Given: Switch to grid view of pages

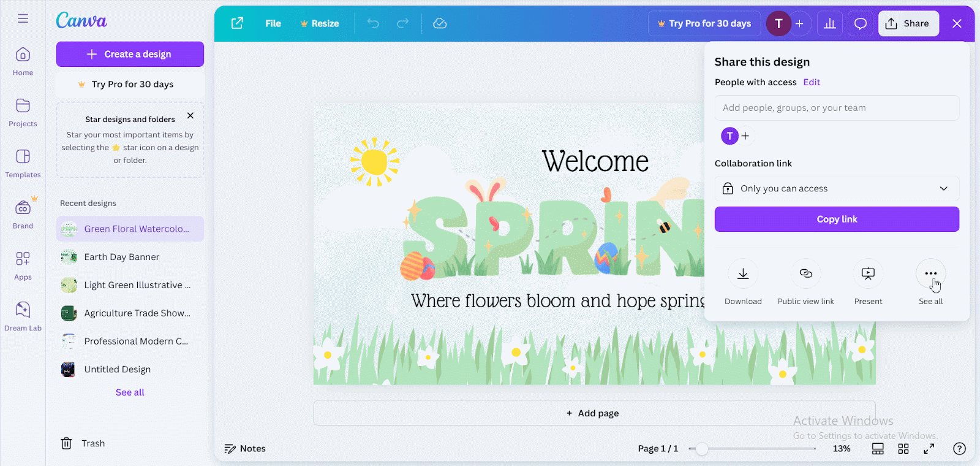Looking at the screenshot, I should click(x=903, y=449).
